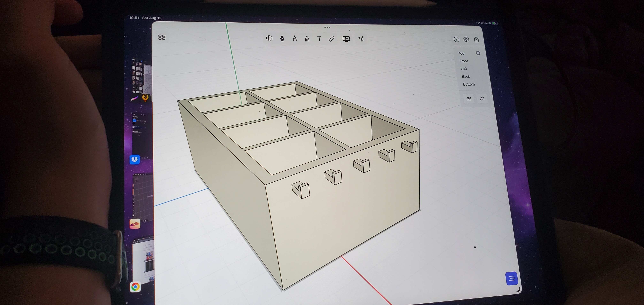This screenshot has width=644, height=305.
Task: Switch to Top view
Action: [x=461, y=53]
